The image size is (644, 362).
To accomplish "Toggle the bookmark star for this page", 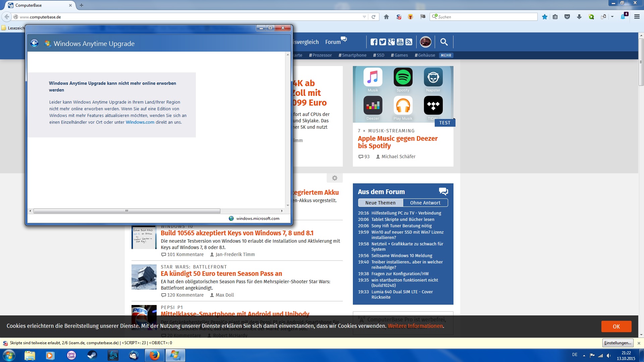I will (545, 17).
